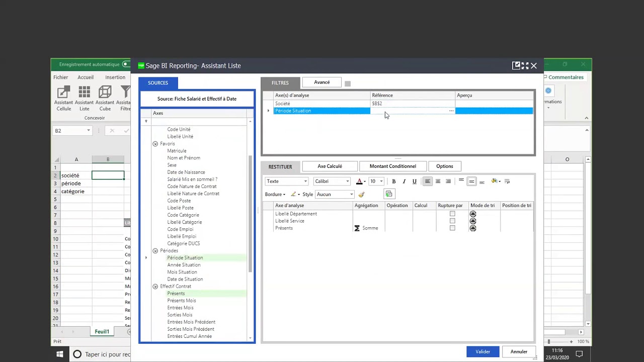Click the format painter brush icon
Viewport: 644px width, 362px height.
pos(361,195)
